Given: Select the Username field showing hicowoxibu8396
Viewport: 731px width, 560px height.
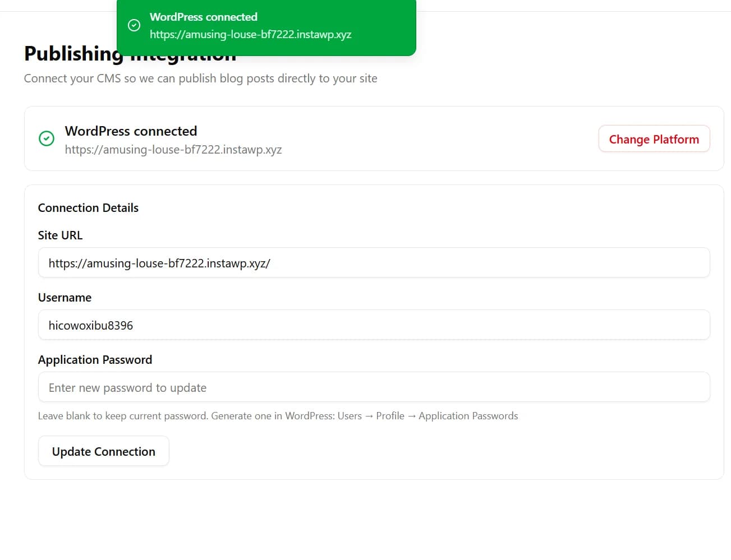Looking at the screenshot, I should [x=373, y=325].
